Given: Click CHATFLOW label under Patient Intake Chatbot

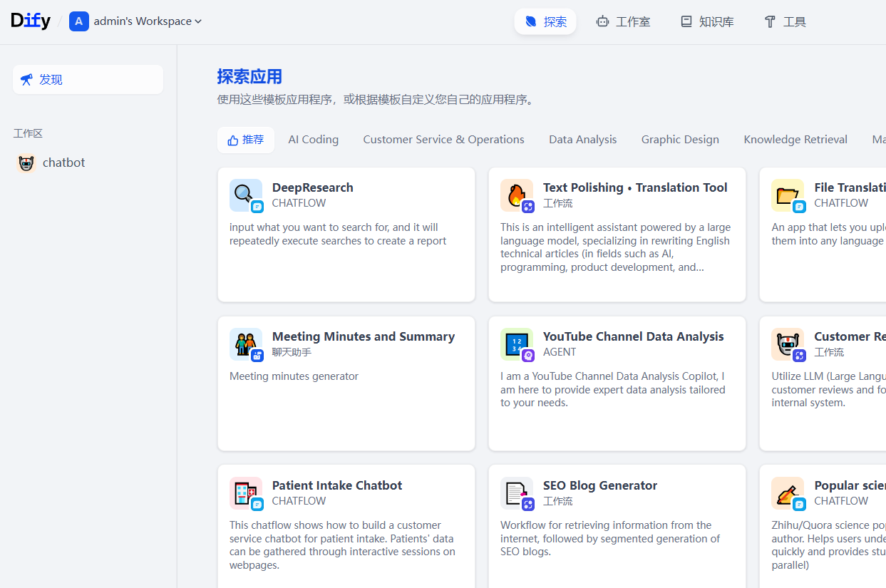Looking at the screenshot, I should [x=299, y=501].
